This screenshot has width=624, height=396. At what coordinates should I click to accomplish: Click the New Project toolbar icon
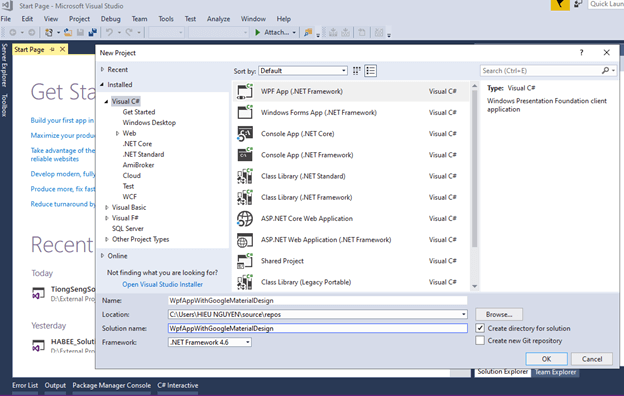(49, 33)
